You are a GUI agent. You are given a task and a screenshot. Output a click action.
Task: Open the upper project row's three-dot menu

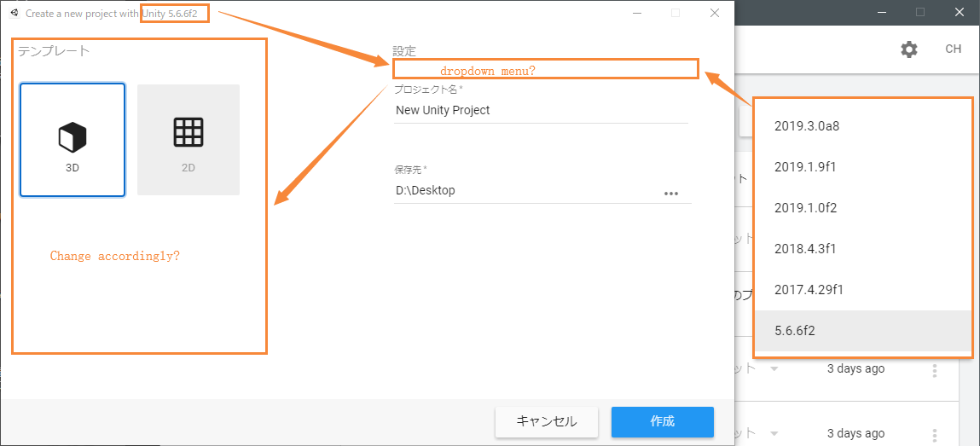[x=935, y=370]
